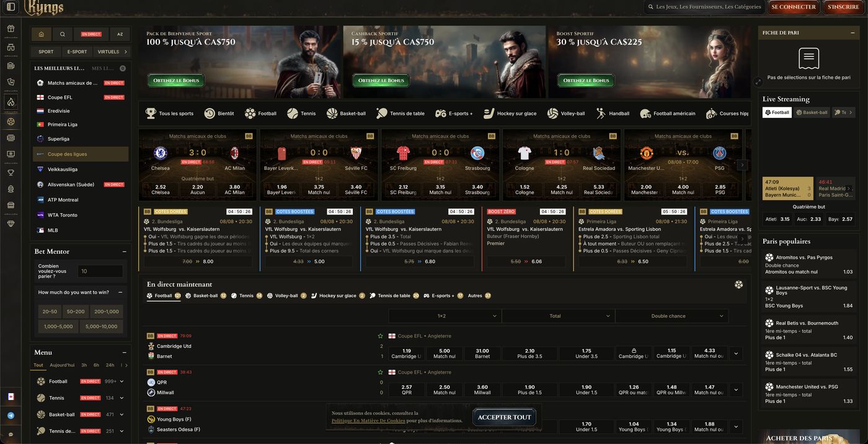The image size is (868, 444).
Task: Select Aujourd'hui in Menu time filter
Action: click(x=62, y=365)
